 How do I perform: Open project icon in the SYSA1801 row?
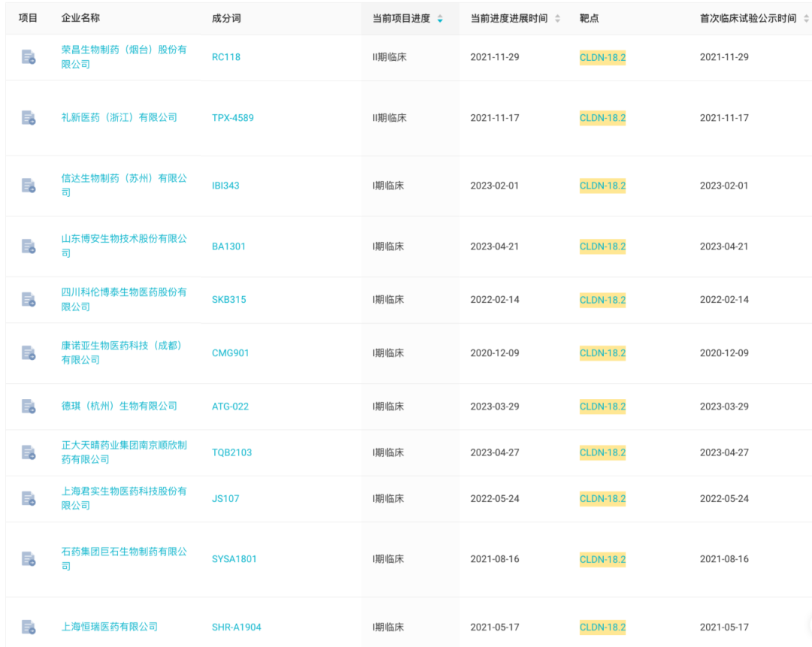[29, 559]
